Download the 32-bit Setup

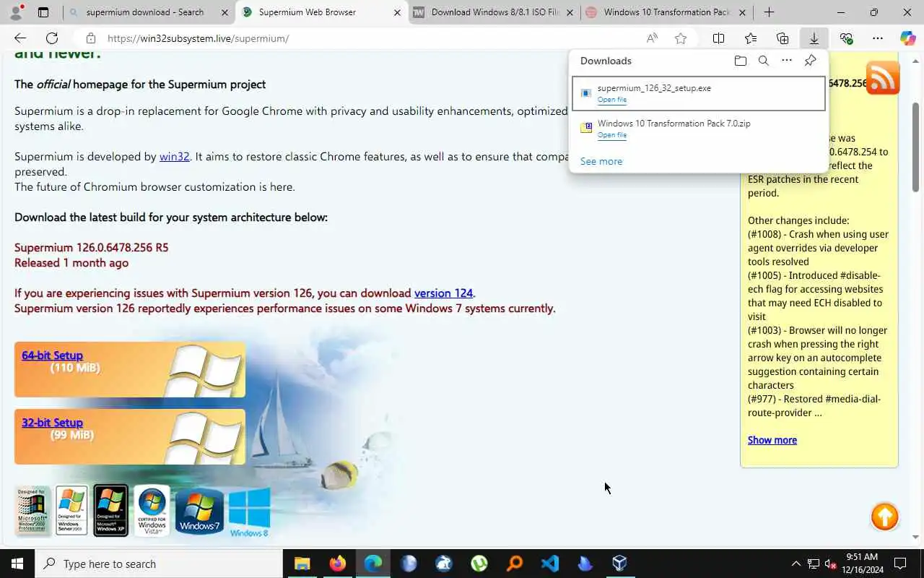click(x=52, y=423)
